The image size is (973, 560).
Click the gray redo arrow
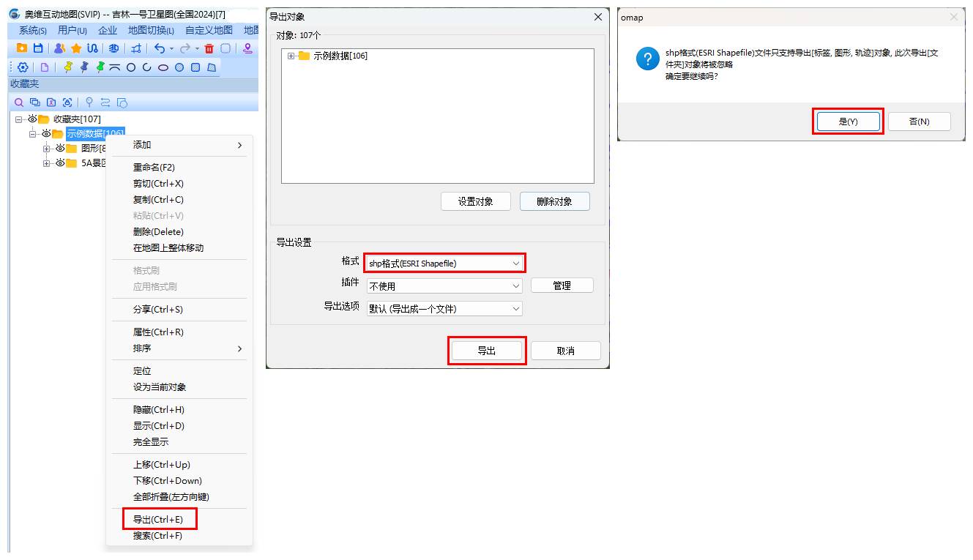click(x=185, y=48)
